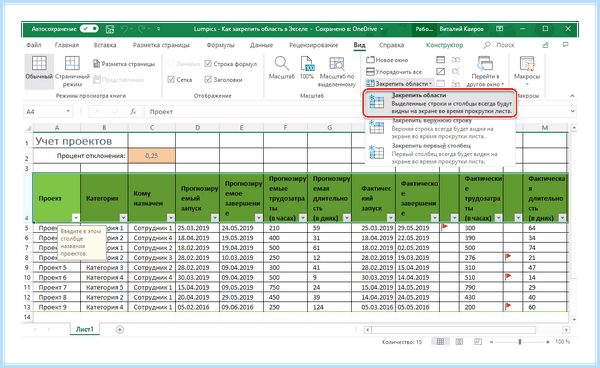Open the Конструктор tab
The image size is (600, 368).
pyautogui.click(x=444, y=45)
